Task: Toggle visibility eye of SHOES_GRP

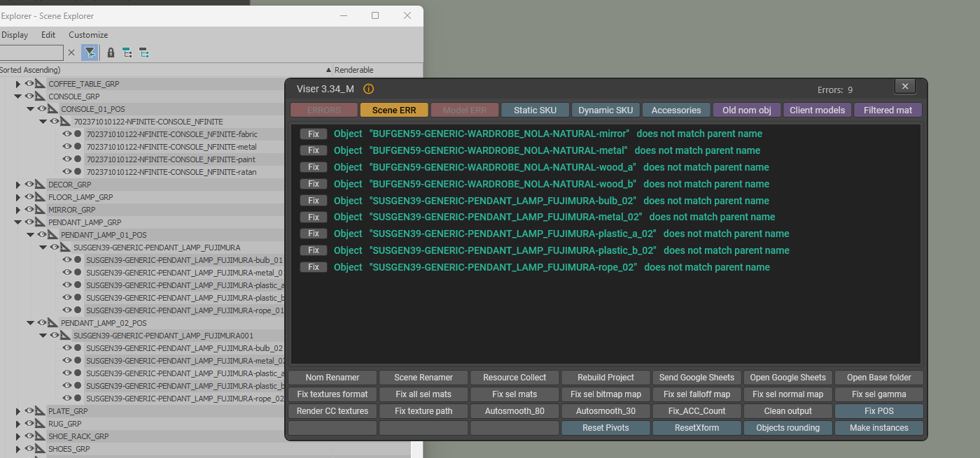Action: (29, 449)
